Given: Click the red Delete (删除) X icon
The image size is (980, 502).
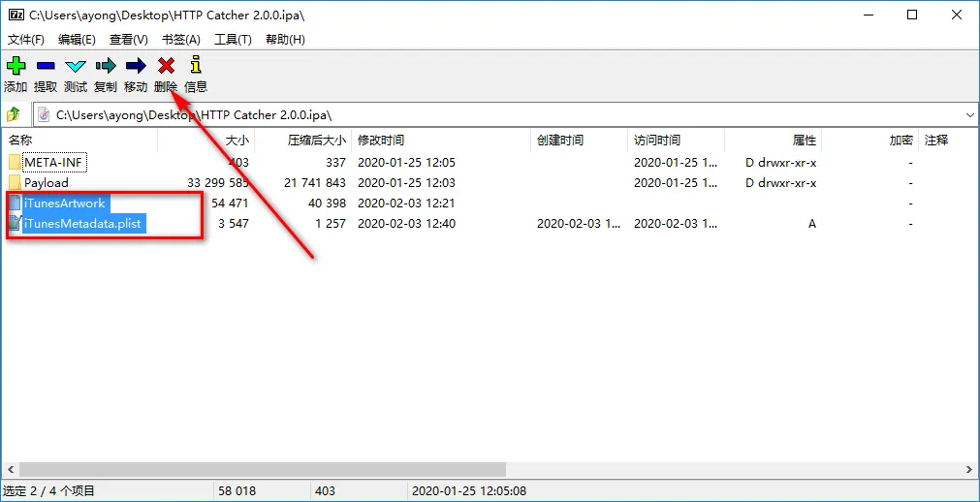Looking at the screenshot, I should [x=166, y=65].
